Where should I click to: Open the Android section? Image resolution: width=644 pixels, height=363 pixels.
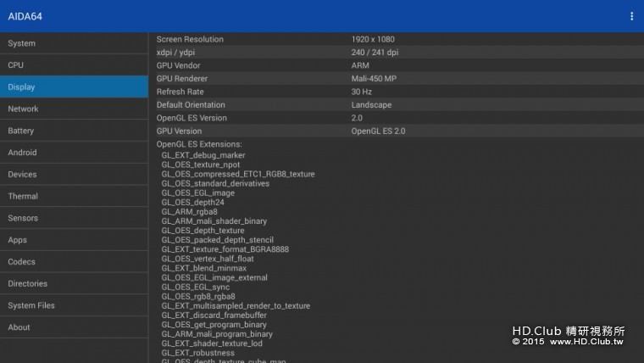(x=74, y=152)
